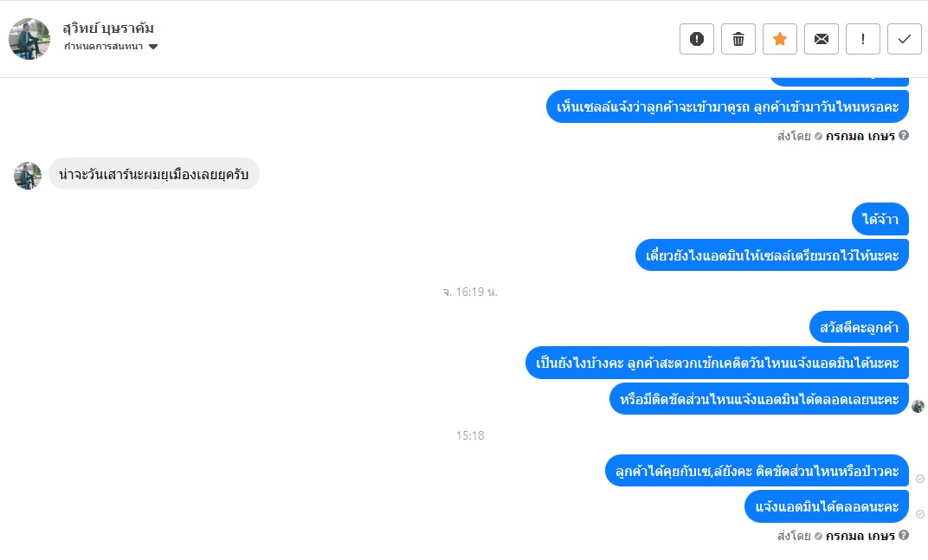Viewport: 928px width, 560px height.
Task: Click help icon beside bottom กรกมล เกษร
Action: tap(904, 535)
